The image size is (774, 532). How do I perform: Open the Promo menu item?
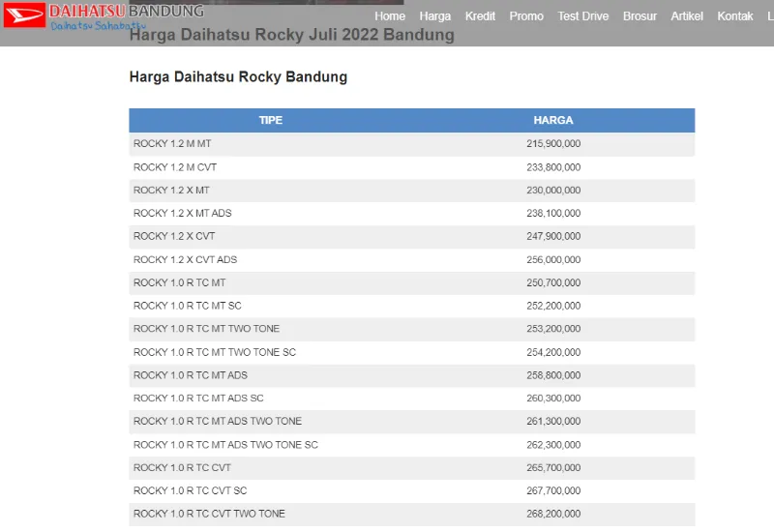click(x=526, y=16)
